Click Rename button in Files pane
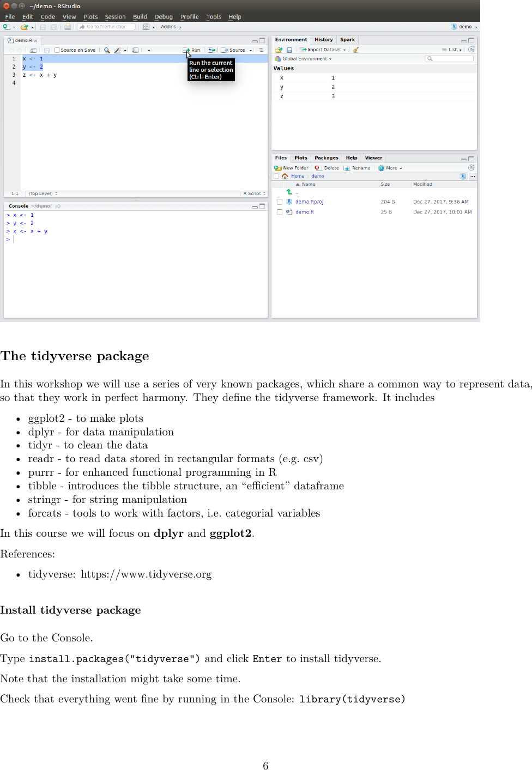Viewport: 532px width, 770px height. [358, 168]
